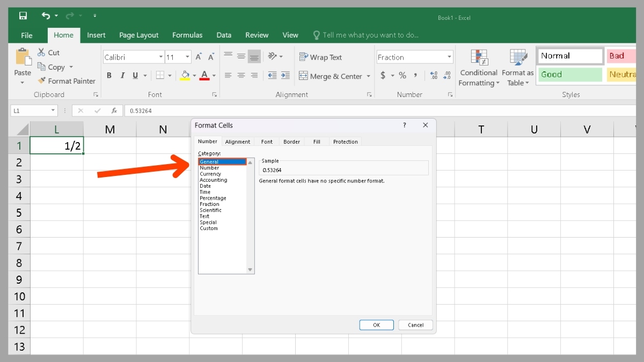Expand the Name Box dropdown
This screenshot has height=362, width=644.
point(53,110)
